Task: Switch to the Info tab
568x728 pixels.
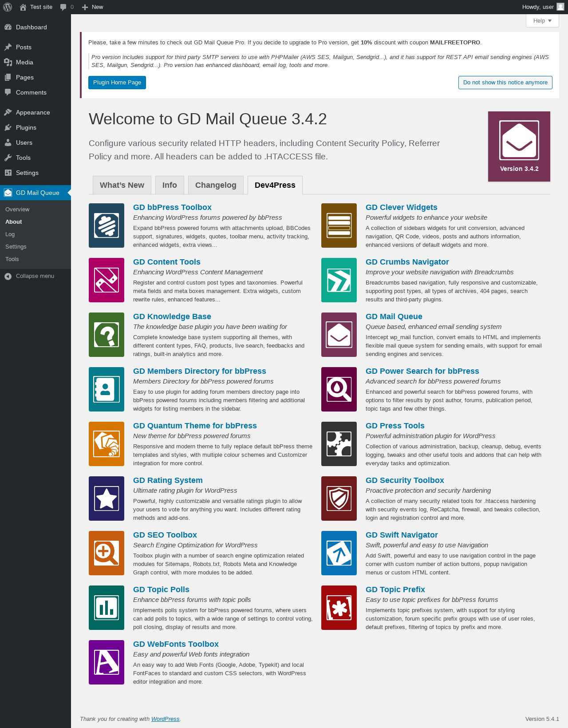Action: tap(170, 185)
